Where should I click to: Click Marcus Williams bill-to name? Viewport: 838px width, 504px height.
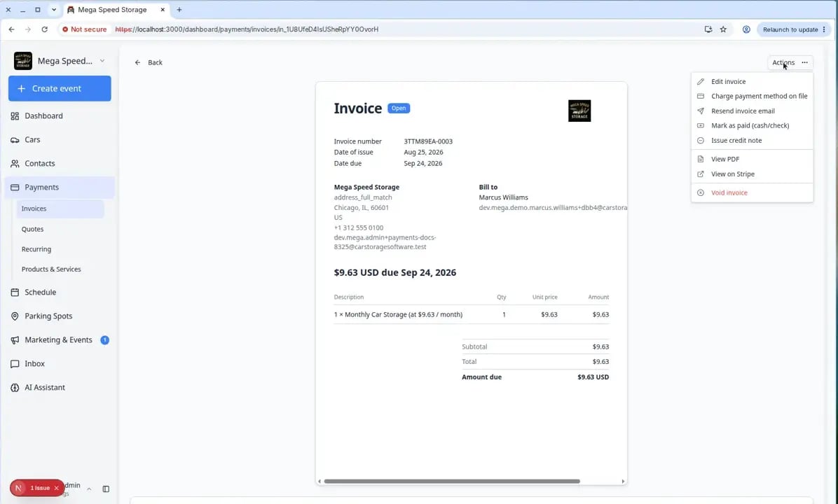tap(504, 197)
